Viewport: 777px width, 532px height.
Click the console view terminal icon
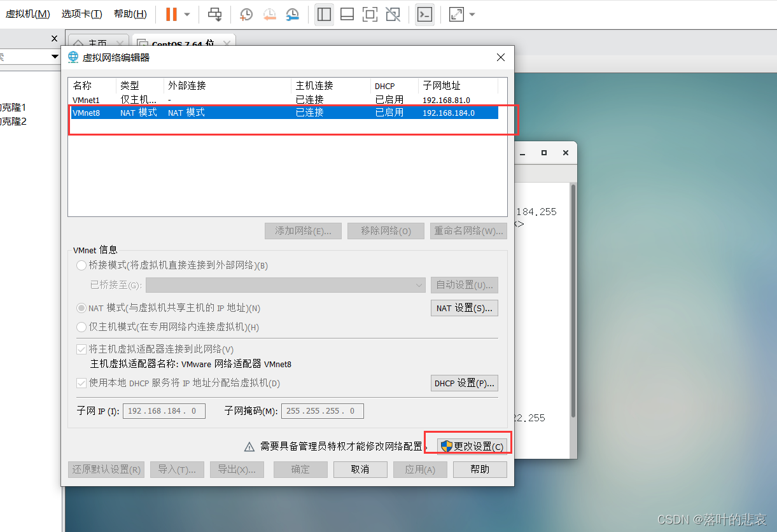point(424,14)
